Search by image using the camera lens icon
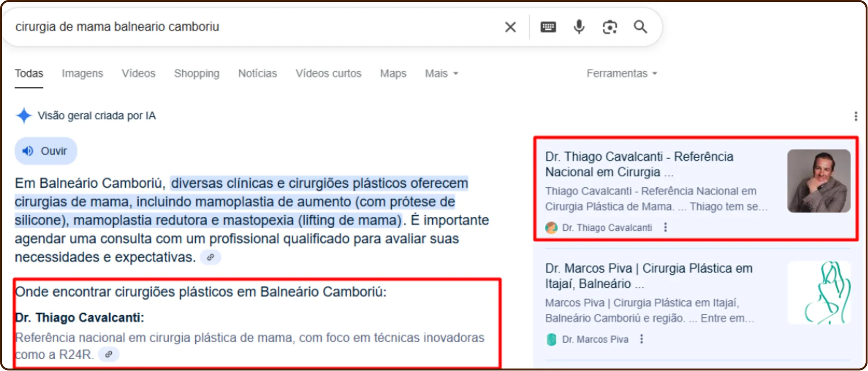 click(x=610, y=27)
